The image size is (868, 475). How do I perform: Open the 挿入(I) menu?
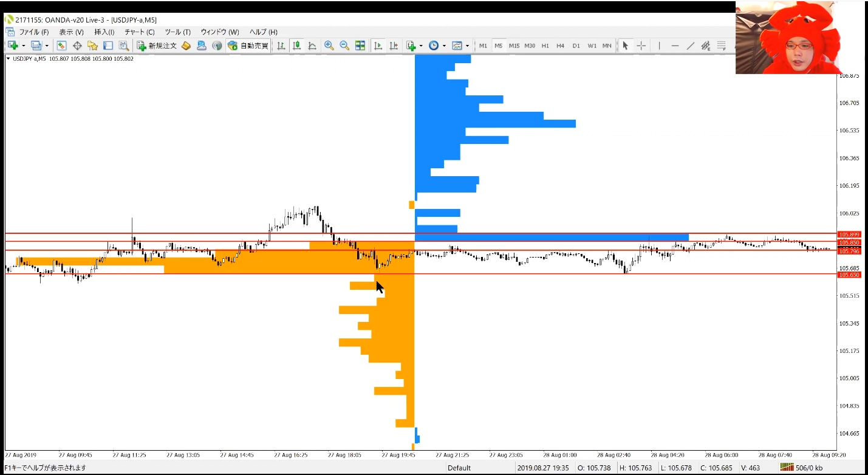[x=104, y=32]
